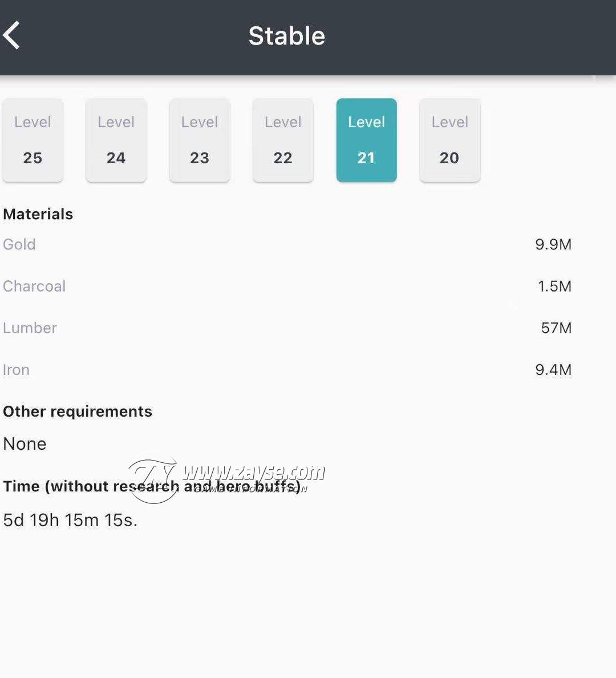This screenshot has height=678, width=616.
Task: Click the upgrade time 5d 19h 15m 15s
Action: [x=70, y=520]
